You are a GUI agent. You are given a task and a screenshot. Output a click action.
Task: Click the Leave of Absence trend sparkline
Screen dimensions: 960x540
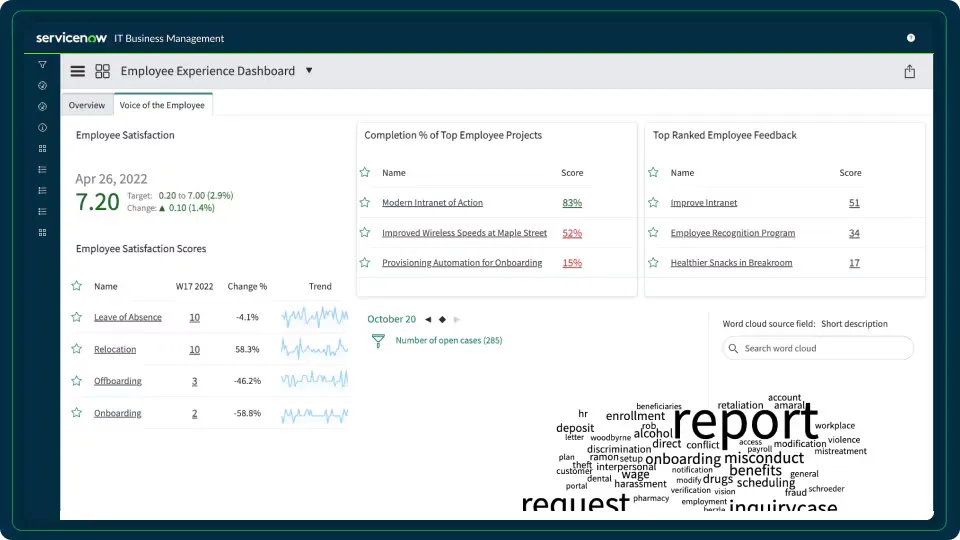(314, 317)
